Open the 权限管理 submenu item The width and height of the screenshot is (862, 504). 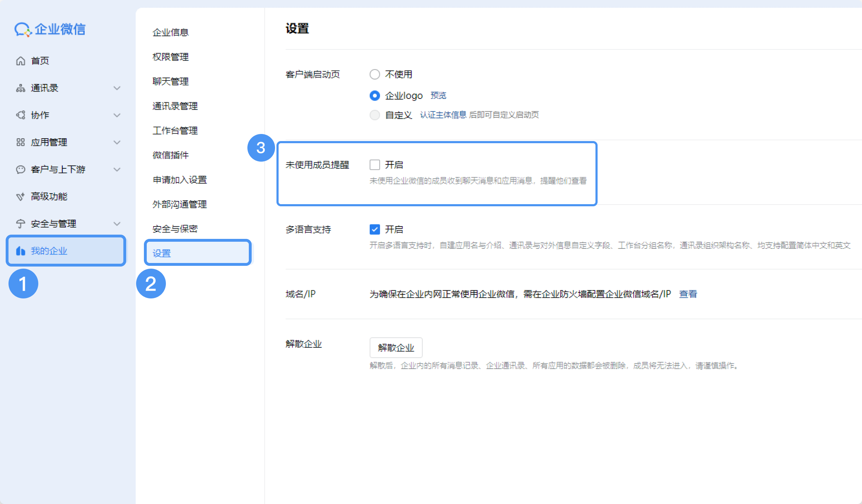[x=170, y=57]
